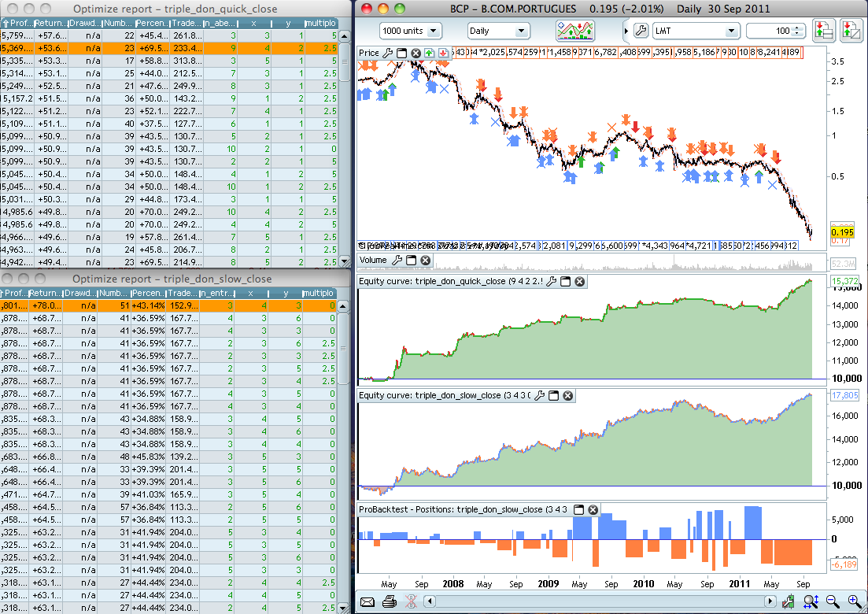Open the indicators and trading systems chart icon

575,31
